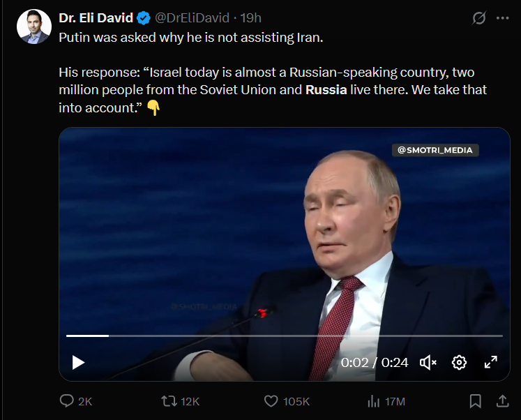Click the 0:02 / 0:24 time display
Image resolution: width=521 pixels, height=420 pixels.
(x=375, y=362)
